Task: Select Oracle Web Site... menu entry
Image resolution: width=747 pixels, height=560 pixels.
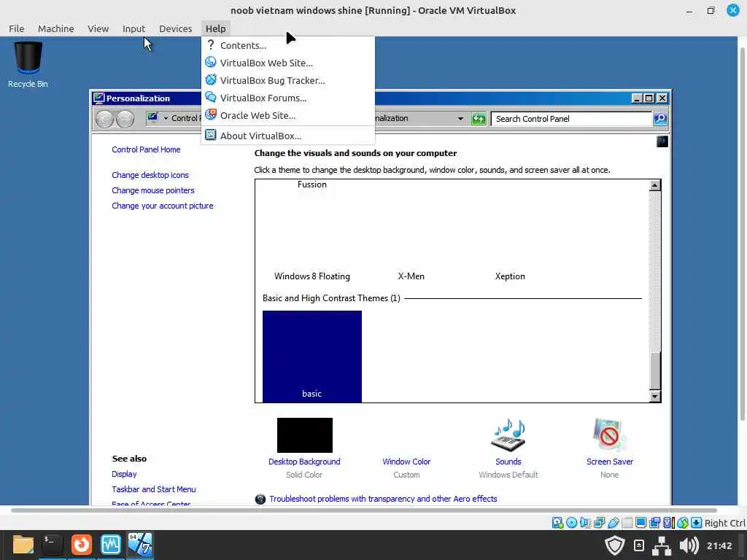Action: pyautogui.click(x=287, y=116)
